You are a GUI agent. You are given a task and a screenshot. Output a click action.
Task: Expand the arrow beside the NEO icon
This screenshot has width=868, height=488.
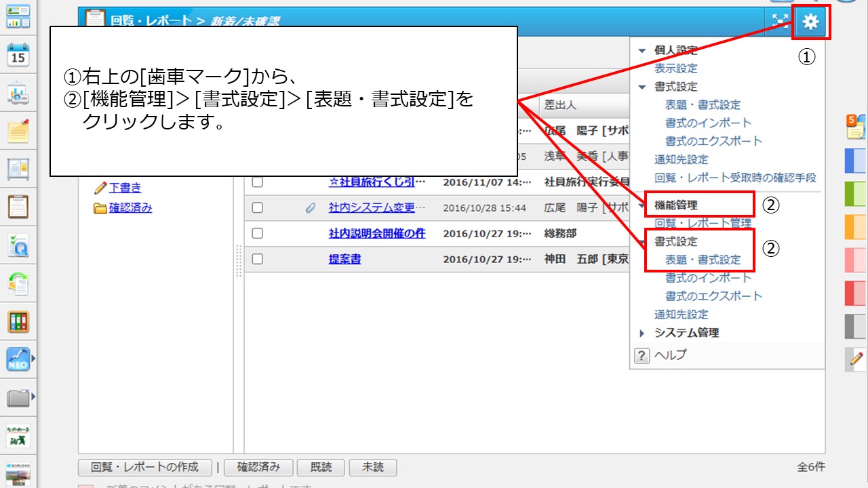[x=33, y=358]
